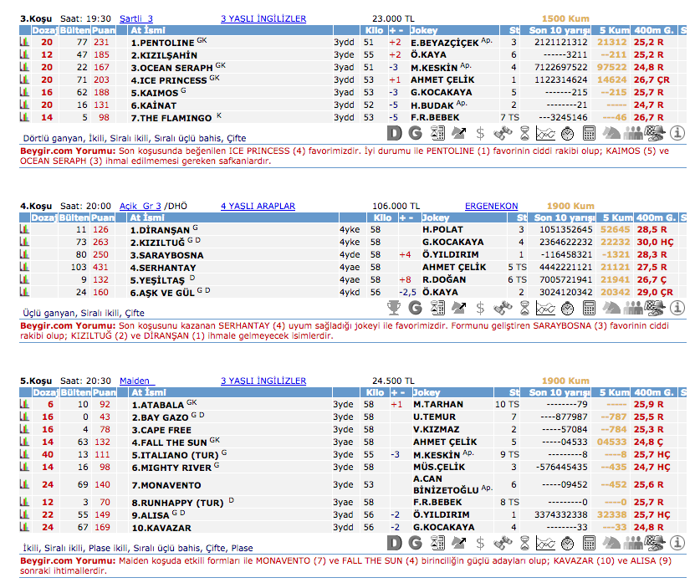Open the 3 YAŞLI İNGİLİZLER link in race 3

263,18
